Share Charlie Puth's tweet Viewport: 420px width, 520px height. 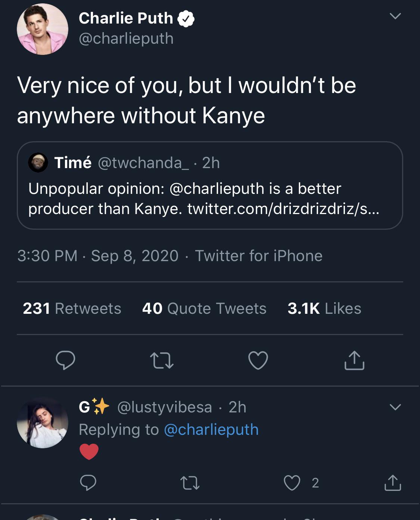pyautogui.click(x=354, y=361)
